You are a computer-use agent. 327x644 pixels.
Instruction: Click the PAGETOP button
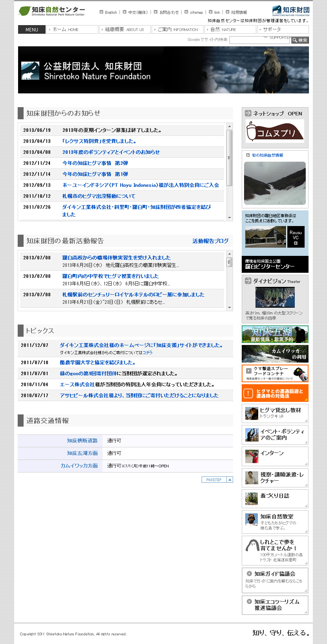click(x=217, y=480)
